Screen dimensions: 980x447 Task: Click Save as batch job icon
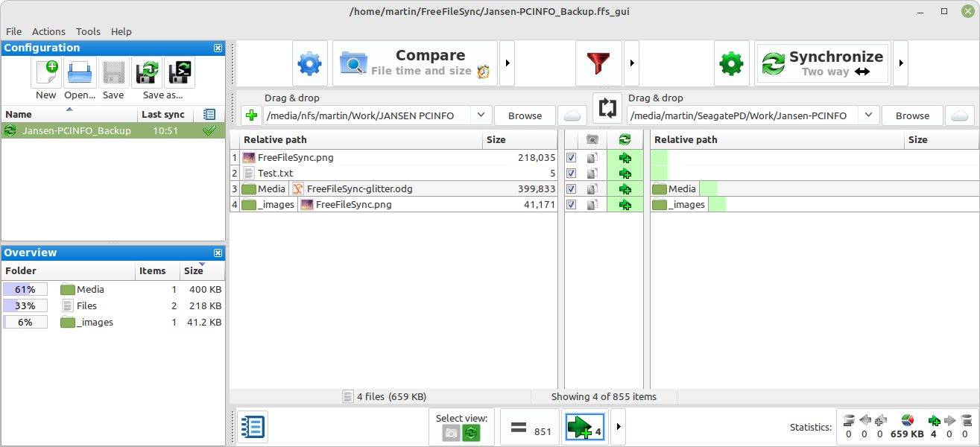(180, 73)
